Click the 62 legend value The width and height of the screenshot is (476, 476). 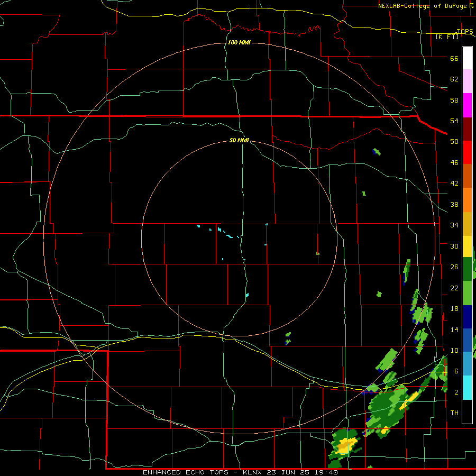pyautogui.click(x=454, y=79)
